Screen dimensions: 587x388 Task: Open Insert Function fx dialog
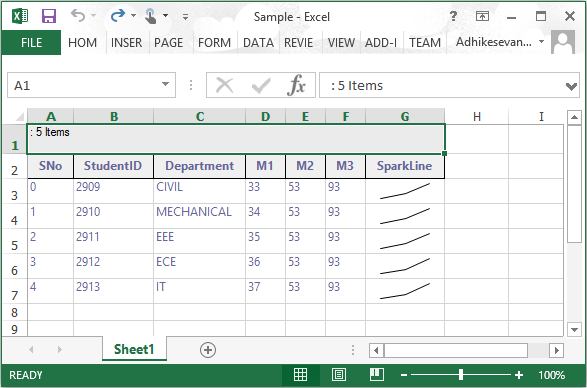[296, 85]
